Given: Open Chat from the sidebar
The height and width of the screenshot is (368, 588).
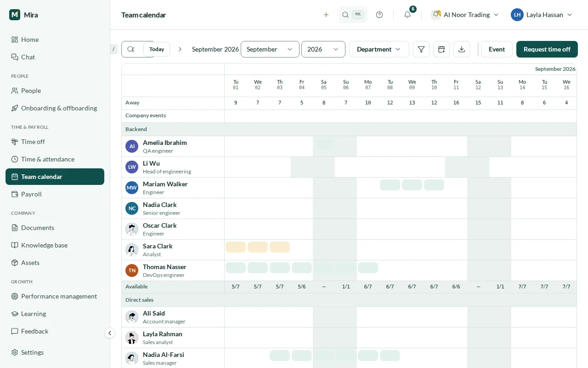Looking at the screenshot, I should pos(55,57).
